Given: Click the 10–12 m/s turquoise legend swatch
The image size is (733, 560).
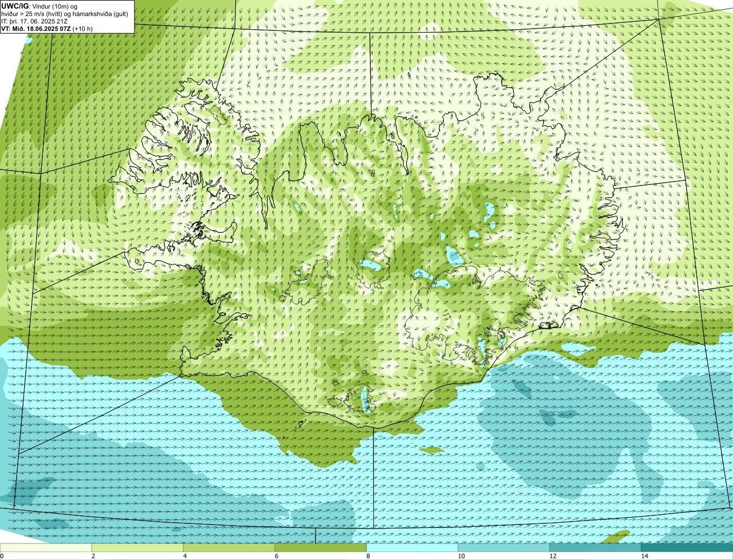Looking at the screenshot, I should pos(504,547).
